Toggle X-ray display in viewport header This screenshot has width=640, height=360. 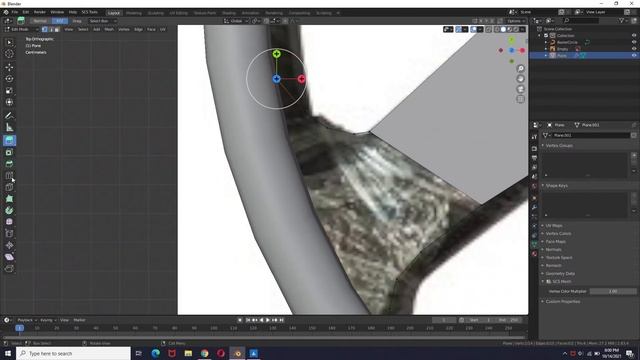tap(489, 29)
